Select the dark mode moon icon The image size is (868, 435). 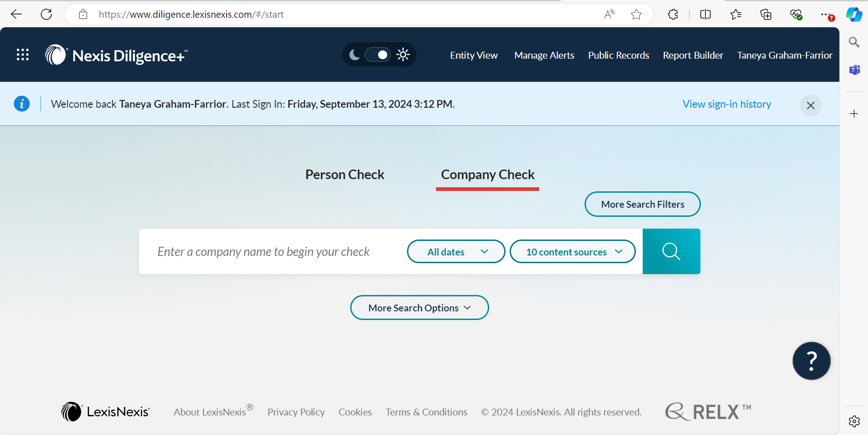coord(354,55)
